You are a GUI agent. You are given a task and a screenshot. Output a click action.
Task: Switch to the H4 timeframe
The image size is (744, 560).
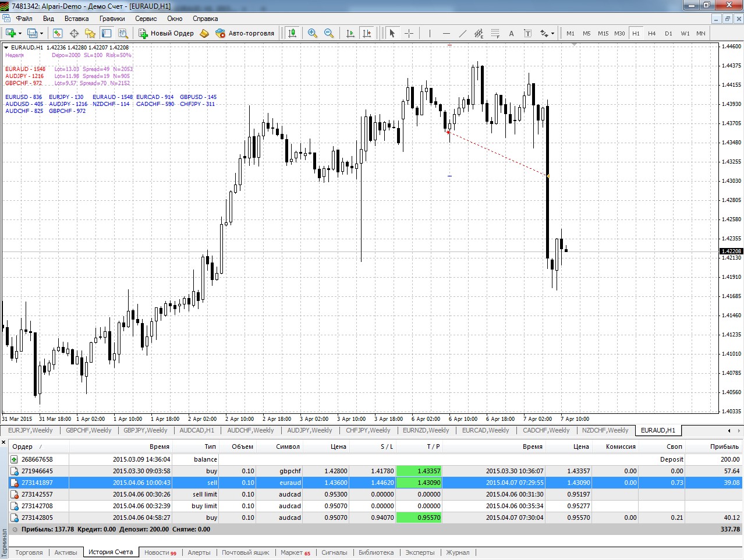[652, 33]
